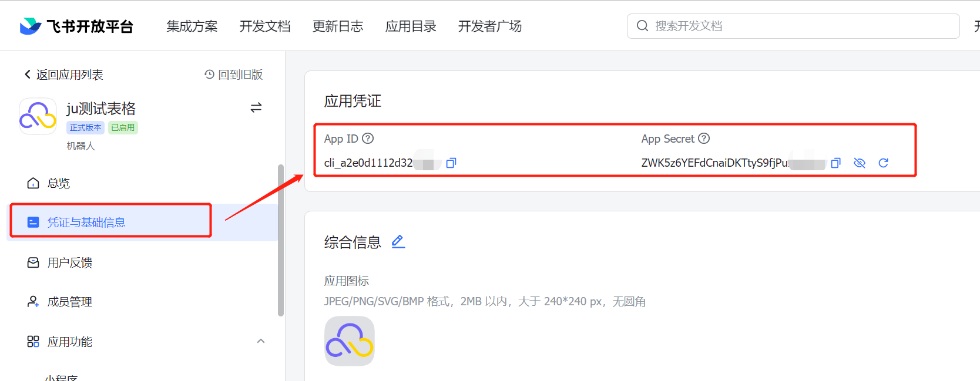Click the 正式版本 badge

86,127
